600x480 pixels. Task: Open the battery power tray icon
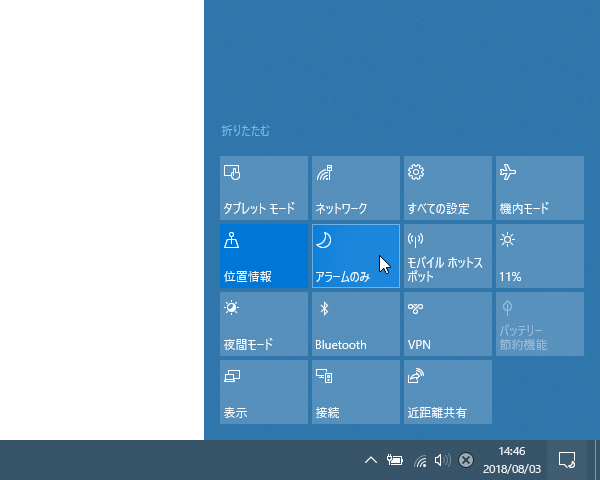[395, 460]
